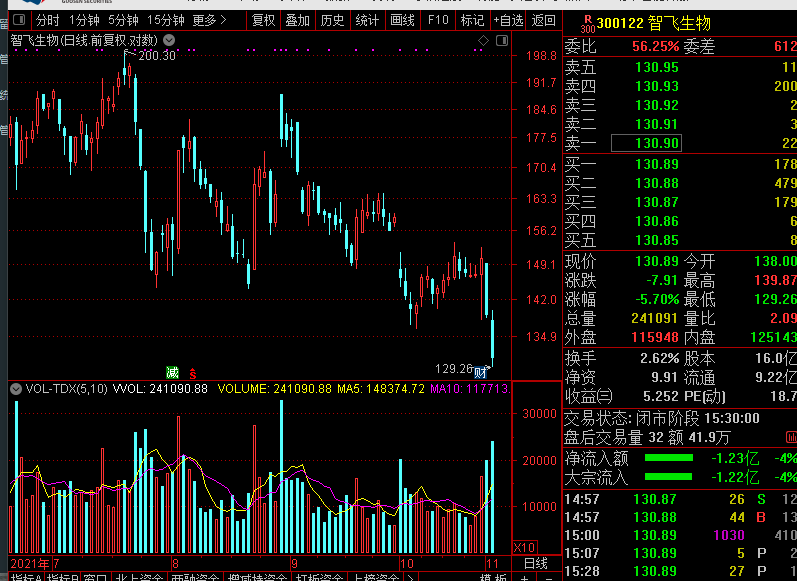Viewport: 797px width, 581px height.
Task: Click the R 300 badge before stock code
Action: coord(588,23)
